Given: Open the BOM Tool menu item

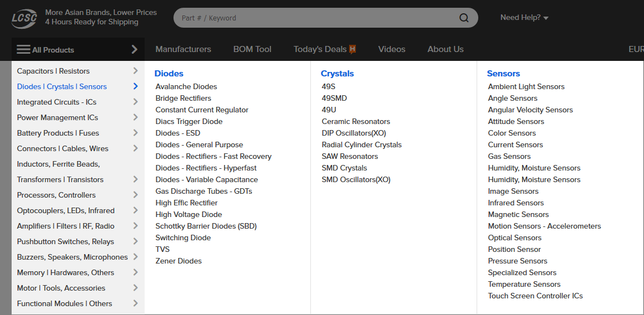Looking at the screenshot, I should point(252,49).
